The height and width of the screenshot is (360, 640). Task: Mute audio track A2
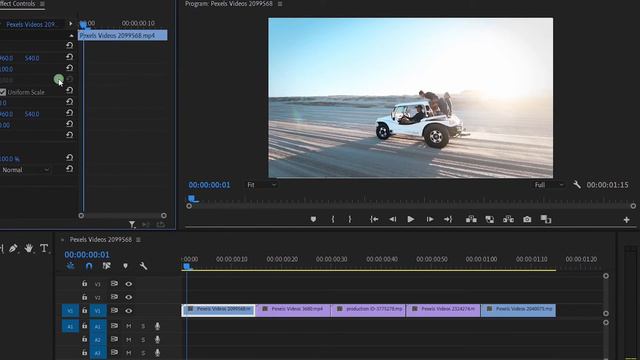coord(129,340)
